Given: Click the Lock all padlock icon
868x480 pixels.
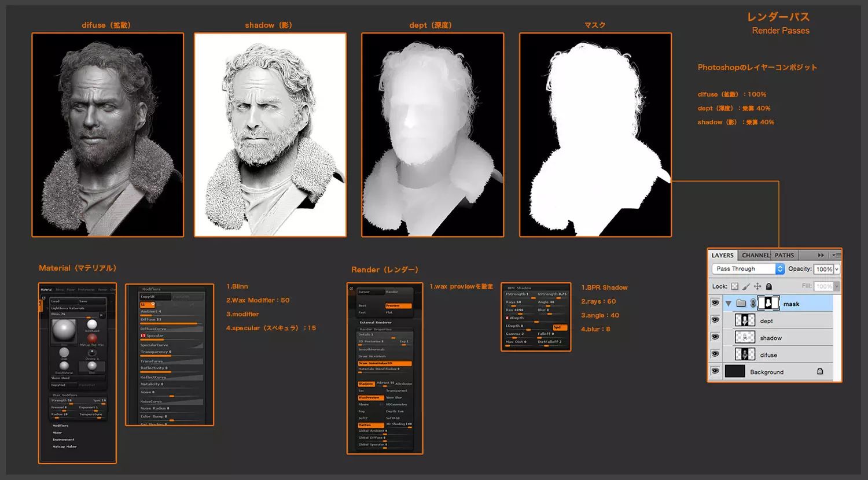Looking at the screenshot, I should [768, 286].
